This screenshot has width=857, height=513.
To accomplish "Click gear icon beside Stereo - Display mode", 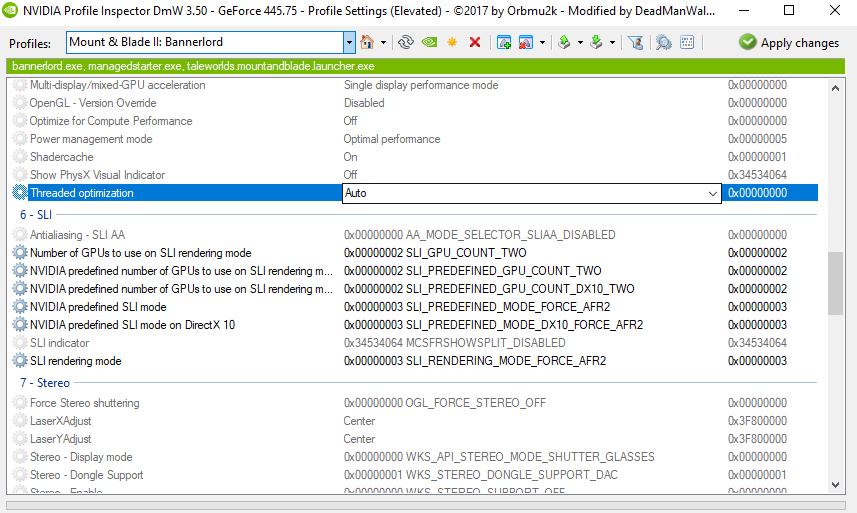I will [x=20, y=457].
